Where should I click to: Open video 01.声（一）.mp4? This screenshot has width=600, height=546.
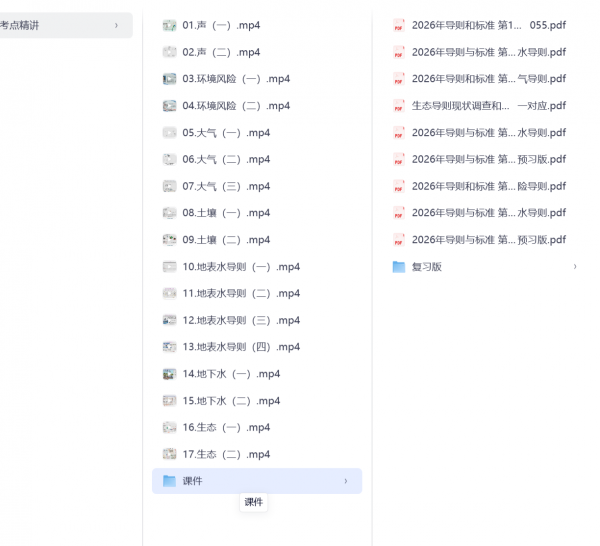pos(221,25)
